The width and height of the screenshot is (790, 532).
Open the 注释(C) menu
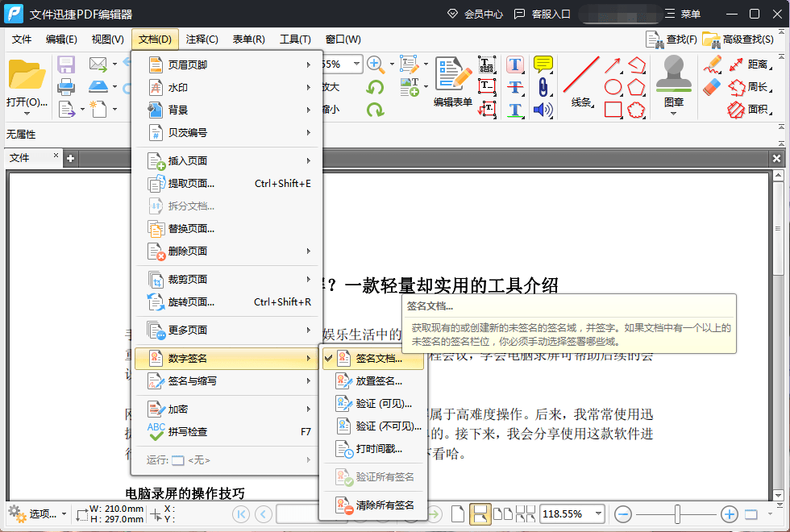click(x=202, y=39)
